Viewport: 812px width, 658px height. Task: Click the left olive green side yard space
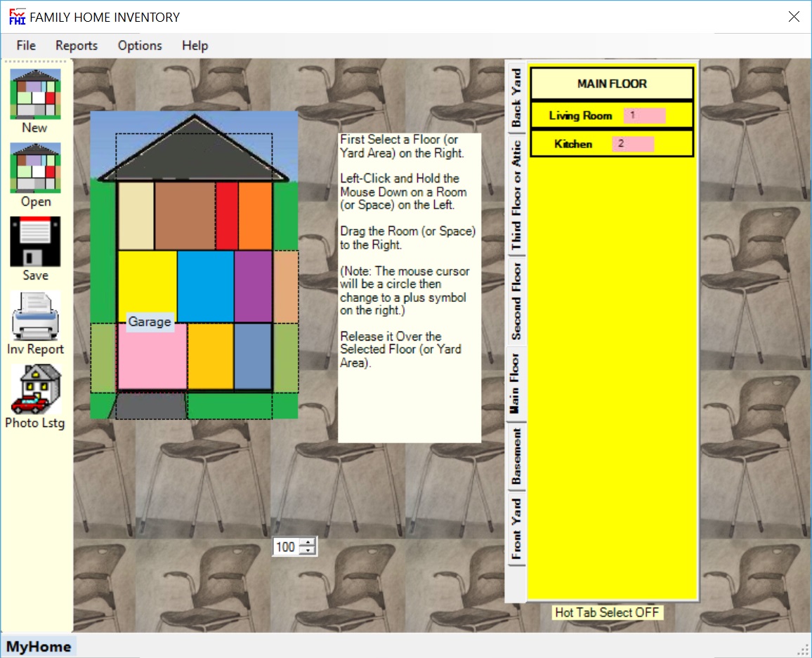pyautogui.click(x=103, y=357)
